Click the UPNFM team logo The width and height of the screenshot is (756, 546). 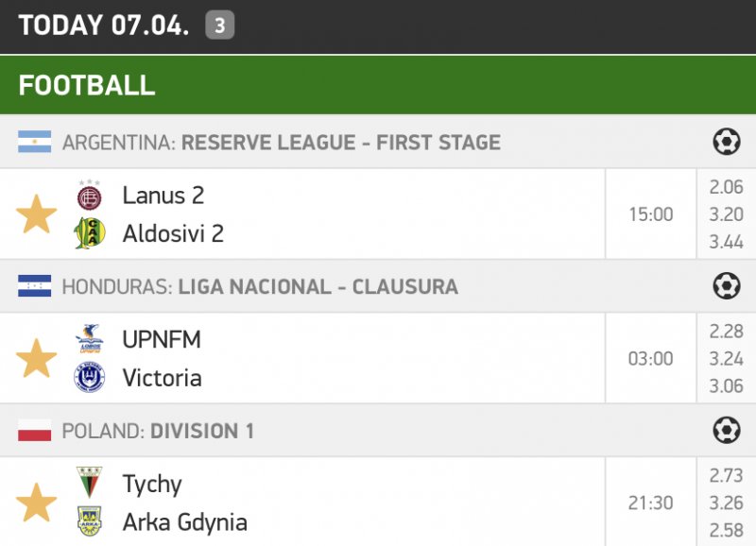tap(90, 340)
